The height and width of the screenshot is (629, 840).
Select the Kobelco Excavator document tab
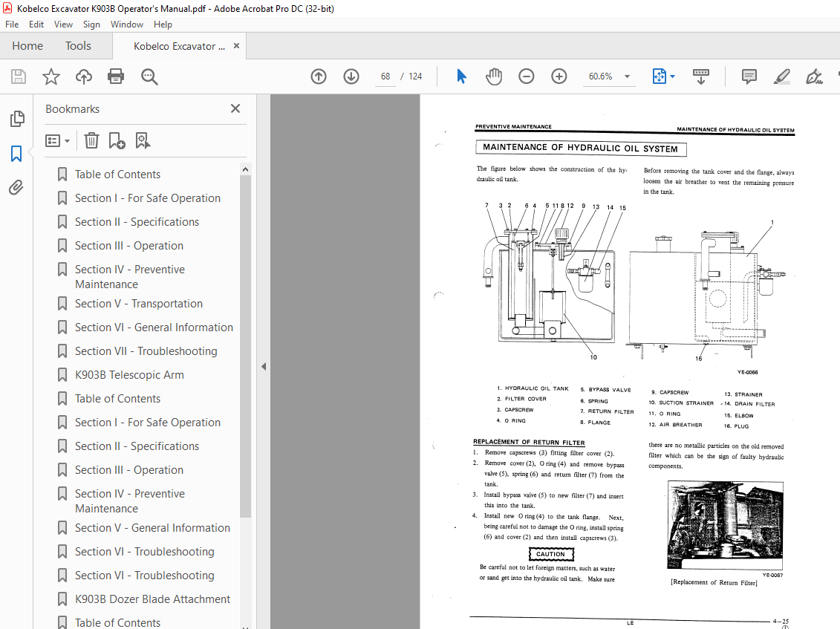coord(179,46)
